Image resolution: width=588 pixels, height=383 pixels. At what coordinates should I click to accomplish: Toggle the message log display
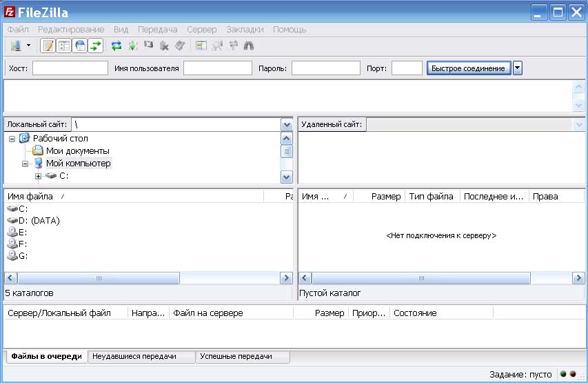(x=48, y=46)
